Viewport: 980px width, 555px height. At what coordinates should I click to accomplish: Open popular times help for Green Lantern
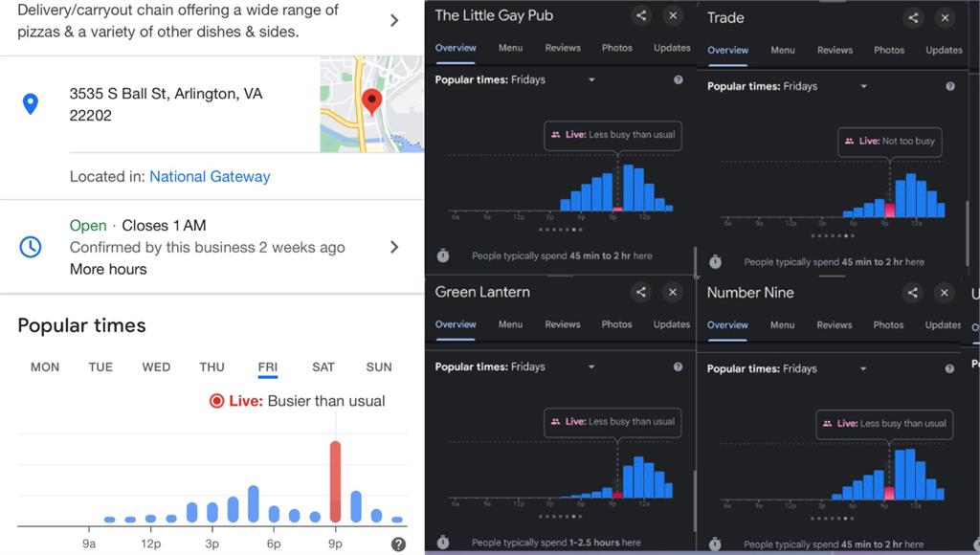click(679, 366)
